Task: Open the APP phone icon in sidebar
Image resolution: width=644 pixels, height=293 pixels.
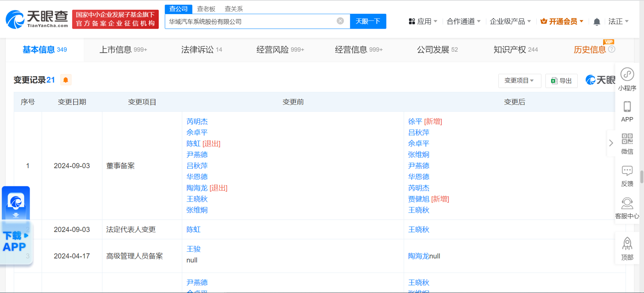Action: tap(627, 107)
